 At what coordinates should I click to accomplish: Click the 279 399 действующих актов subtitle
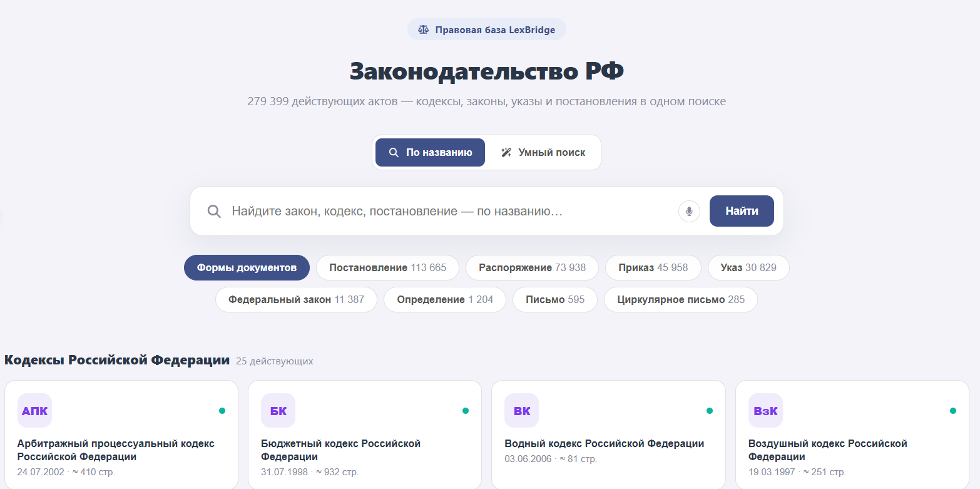(487, 101)
